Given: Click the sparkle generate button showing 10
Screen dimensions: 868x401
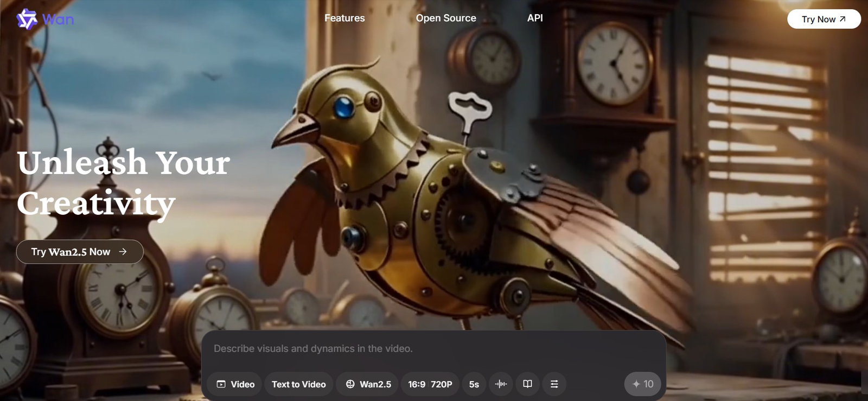Looking at the screenshot, I should [643, 384].
